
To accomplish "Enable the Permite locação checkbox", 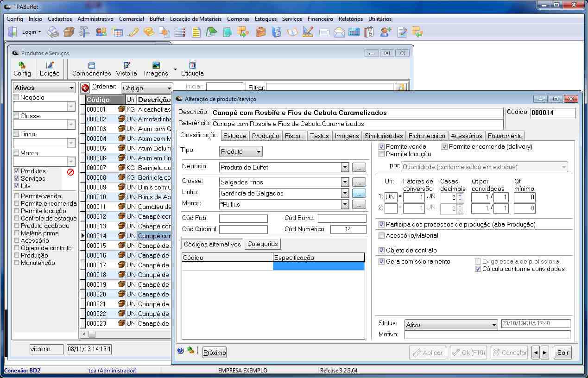I will pos(382,154).
